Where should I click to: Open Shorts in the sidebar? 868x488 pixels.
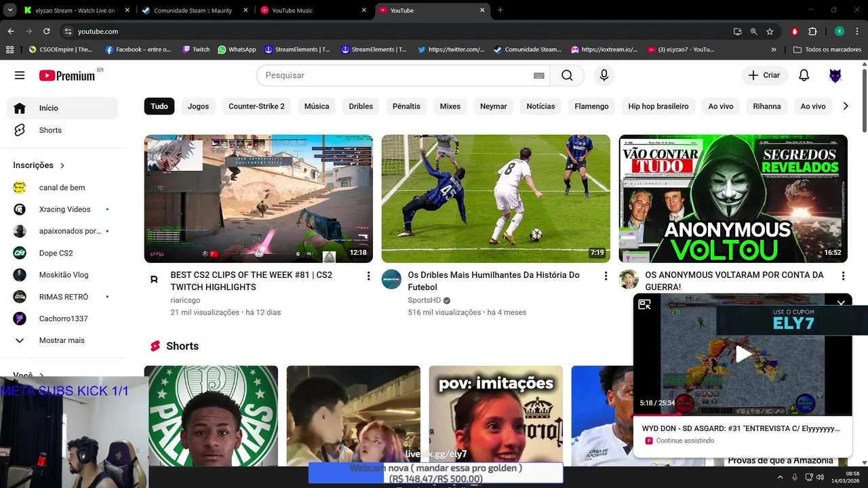[x=62, y=130]
